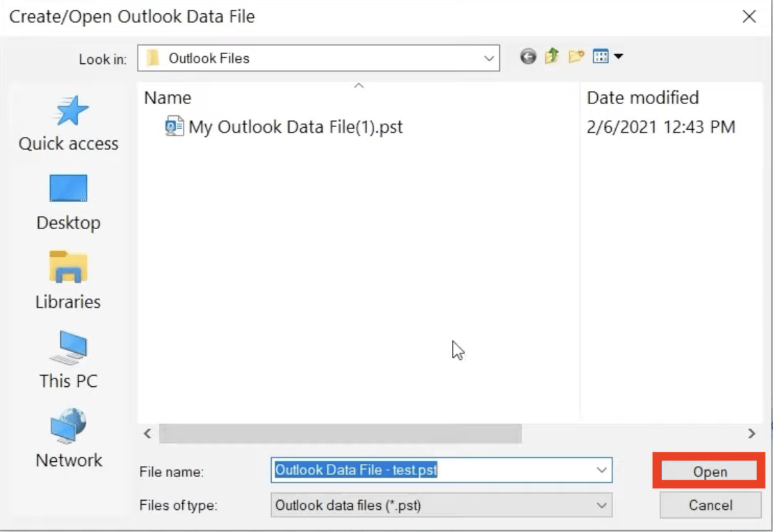773x532 pixels.
Task: Select My Outlook Data File(1).pst file icon
Action: (x=174, y=126)
